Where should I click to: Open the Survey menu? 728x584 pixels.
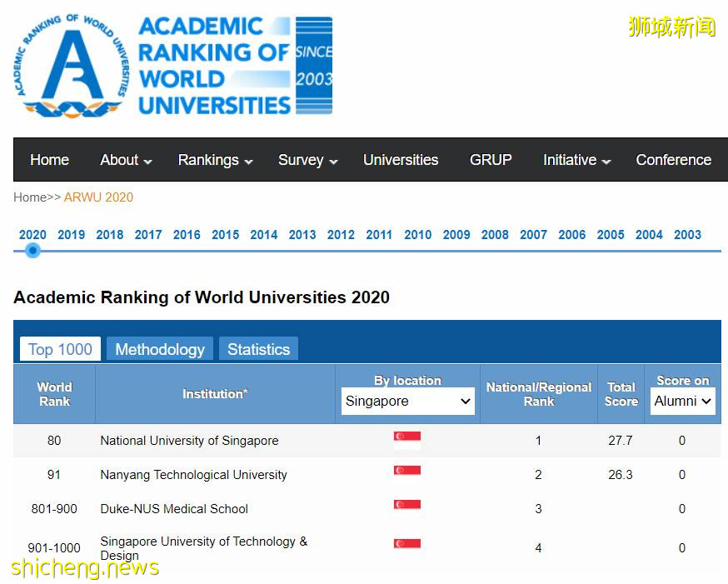click(x=307, y=160)
